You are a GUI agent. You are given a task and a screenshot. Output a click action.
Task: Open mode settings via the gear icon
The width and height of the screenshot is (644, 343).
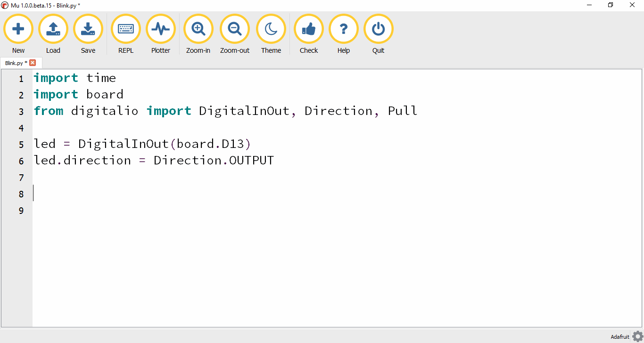click(x=638, y=336)
